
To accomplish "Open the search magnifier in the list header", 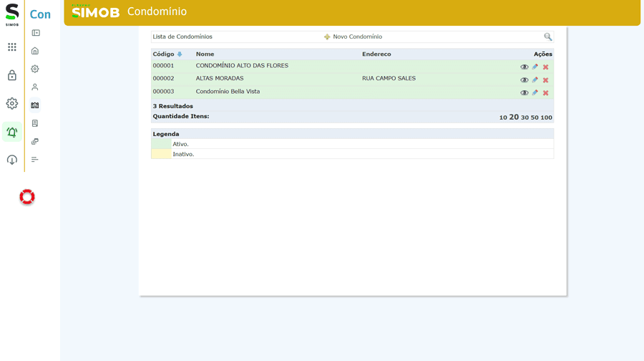I will pyautogui.click(x=547, y=37).
